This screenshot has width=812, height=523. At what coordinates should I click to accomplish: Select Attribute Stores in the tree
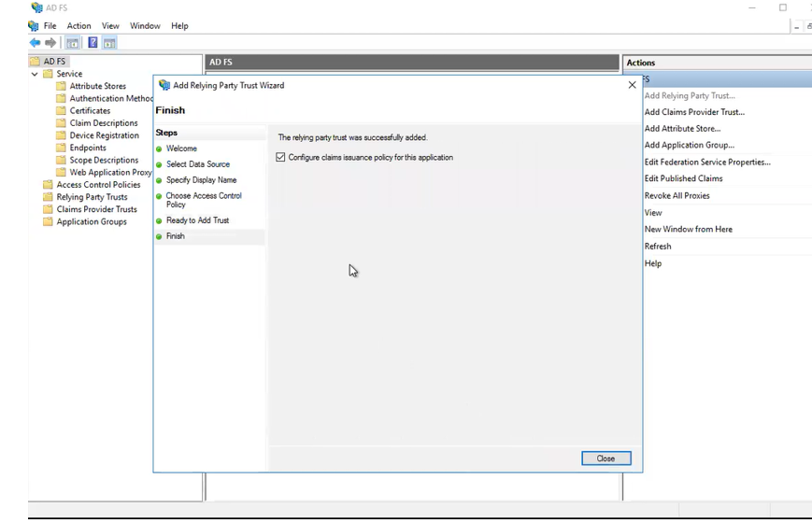pos(97,86)
